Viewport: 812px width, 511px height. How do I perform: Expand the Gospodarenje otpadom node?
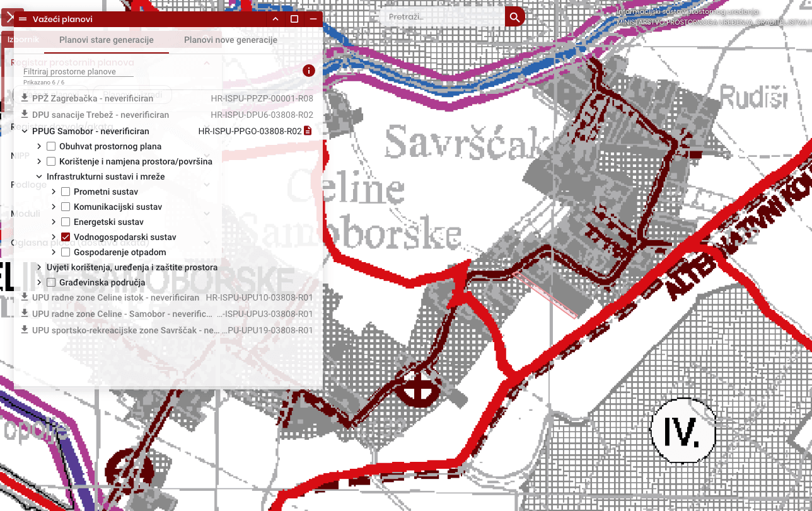54,252
